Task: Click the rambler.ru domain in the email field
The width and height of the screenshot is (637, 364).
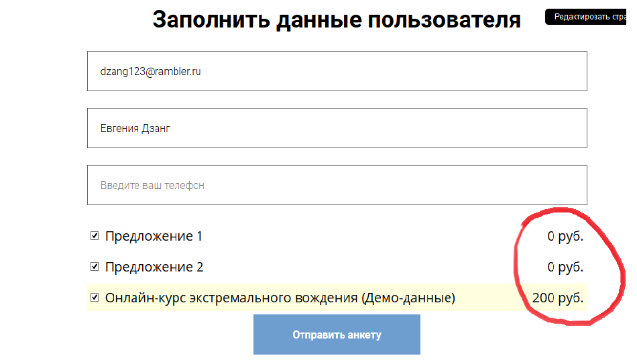Action: [x=178, y=71]
